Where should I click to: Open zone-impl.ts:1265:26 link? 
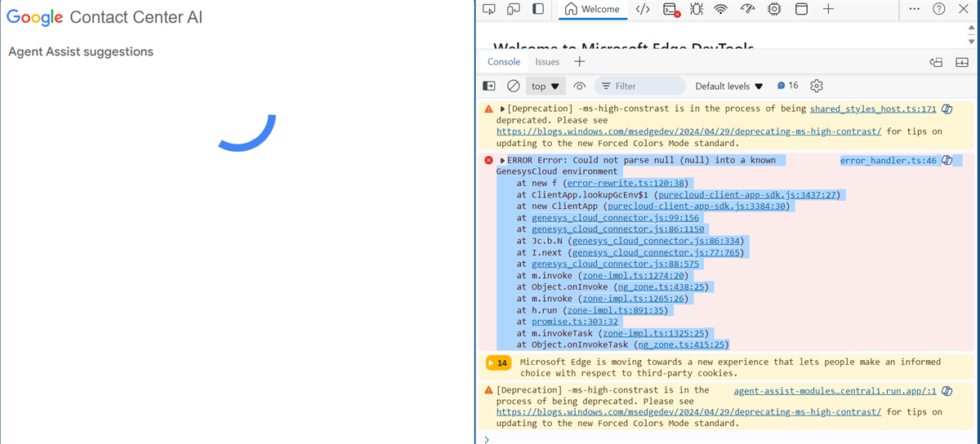[x=634, y=299]
